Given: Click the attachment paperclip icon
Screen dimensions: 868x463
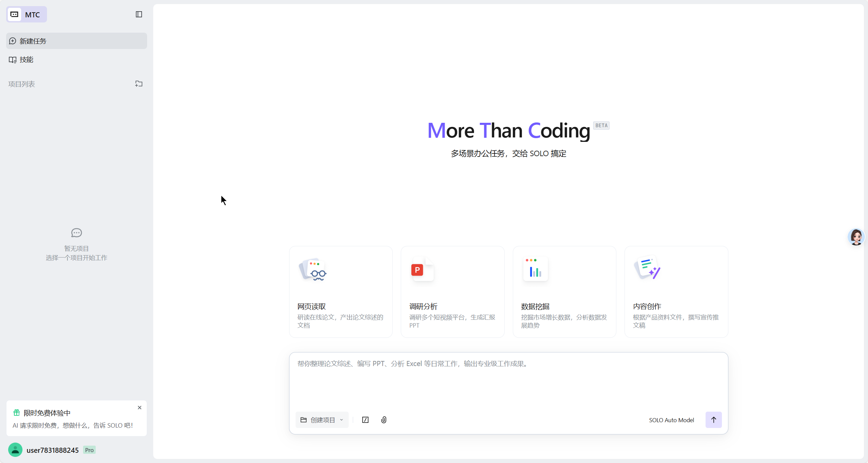Looking at the screenshot, I should click(x=384, y=420).
